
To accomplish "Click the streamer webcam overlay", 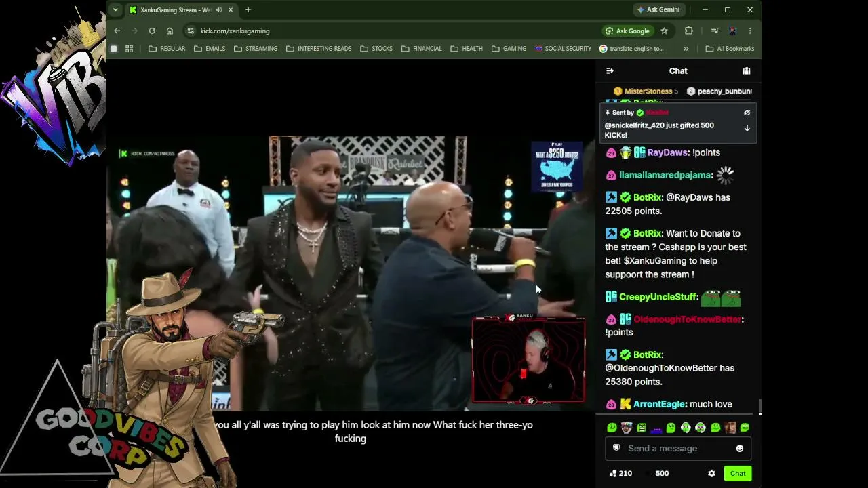I will pos(528,359).
